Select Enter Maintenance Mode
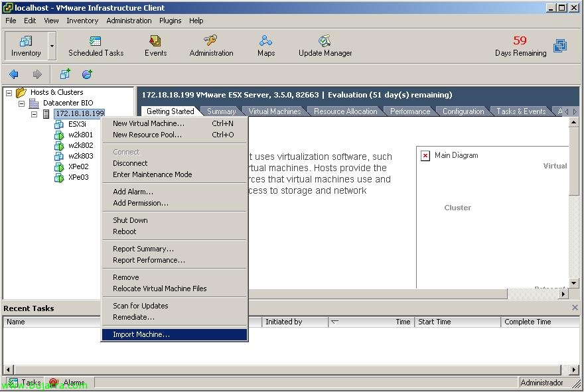The height and width of the screenshot is (392, 584). [x=175, y=174]
